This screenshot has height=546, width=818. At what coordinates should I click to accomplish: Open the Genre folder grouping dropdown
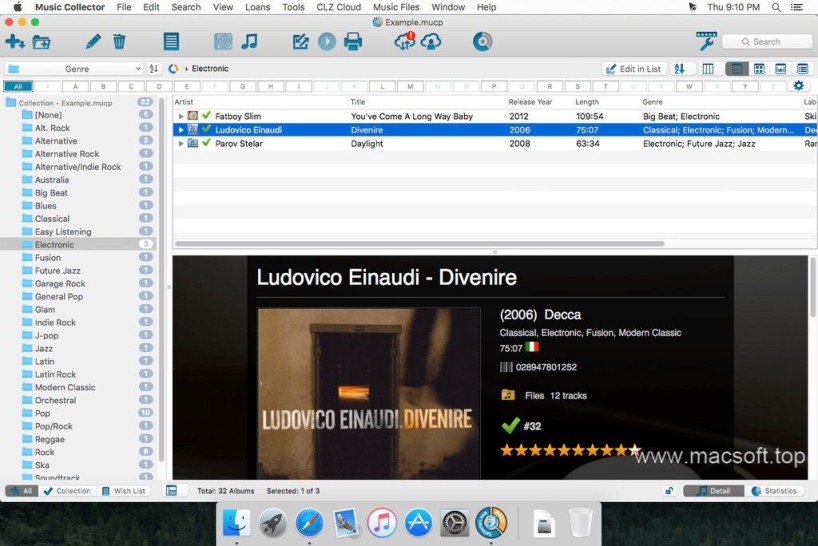click(74, 69)
